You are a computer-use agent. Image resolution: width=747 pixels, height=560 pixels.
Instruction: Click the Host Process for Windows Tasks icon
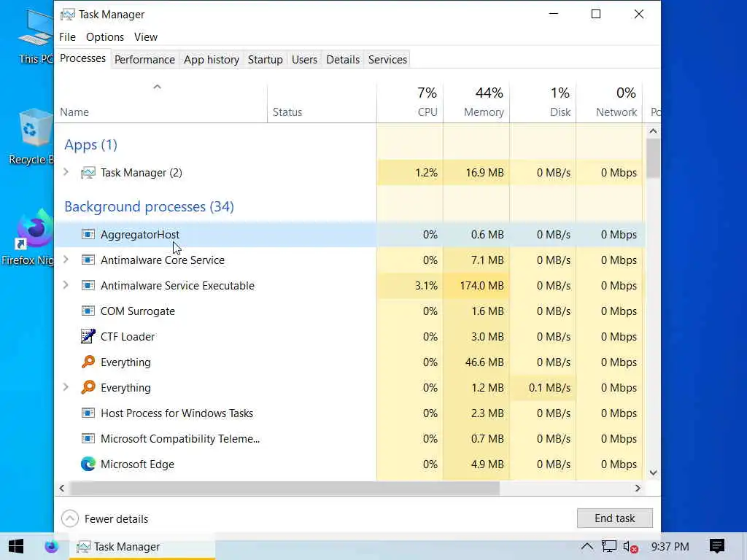click(88, 413)
